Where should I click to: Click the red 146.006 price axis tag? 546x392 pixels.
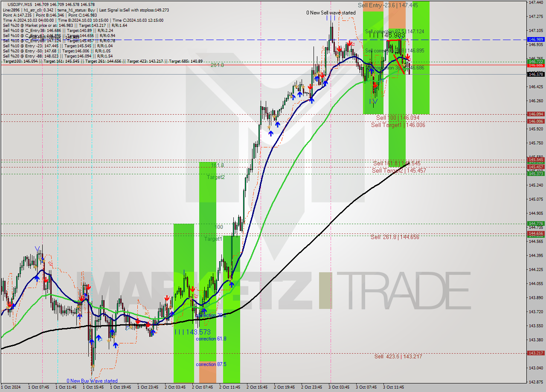[x=536, y=121]
